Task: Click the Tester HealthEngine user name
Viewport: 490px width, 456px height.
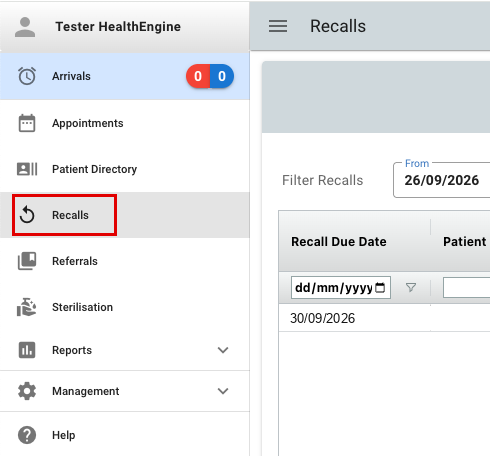Action: click(x=118, y=27)
